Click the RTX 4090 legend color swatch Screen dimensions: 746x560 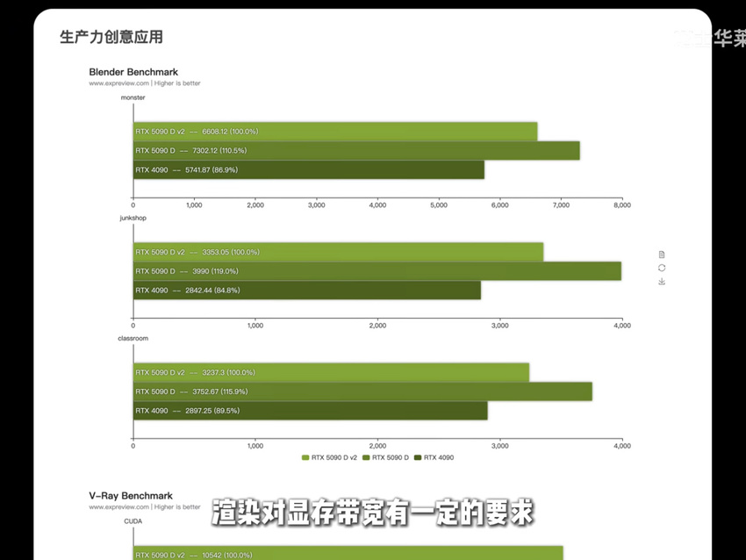418,457
